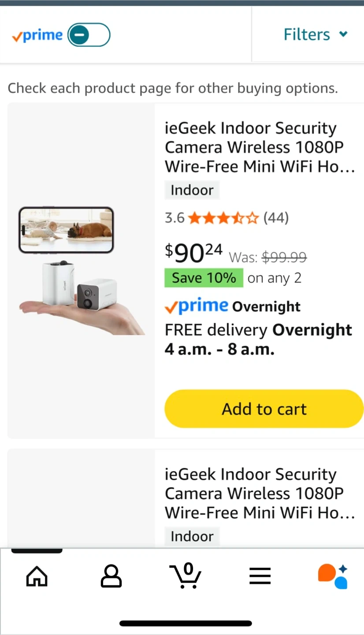
Task: Open the Home tab icon
Action: 37,576
